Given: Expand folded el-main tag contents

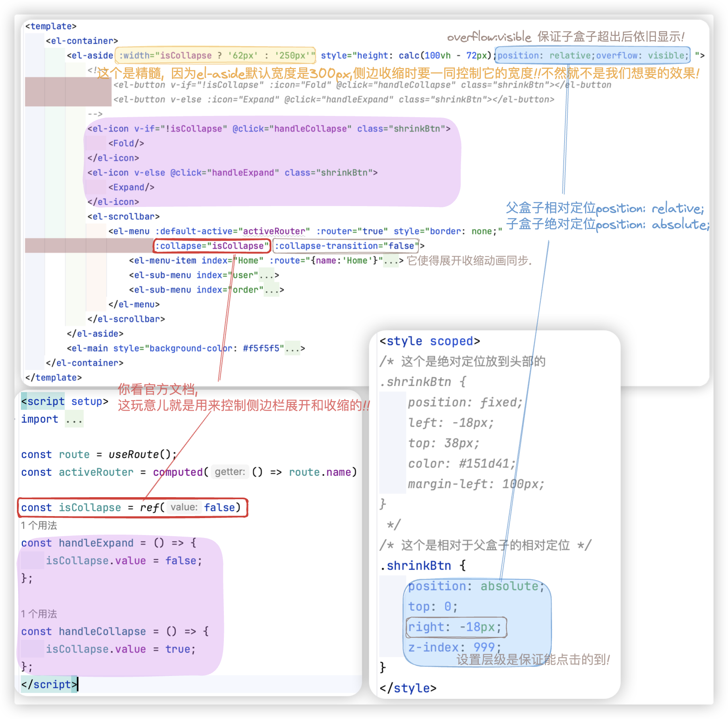Looking at the screenshot, I should tap(292, 348).
